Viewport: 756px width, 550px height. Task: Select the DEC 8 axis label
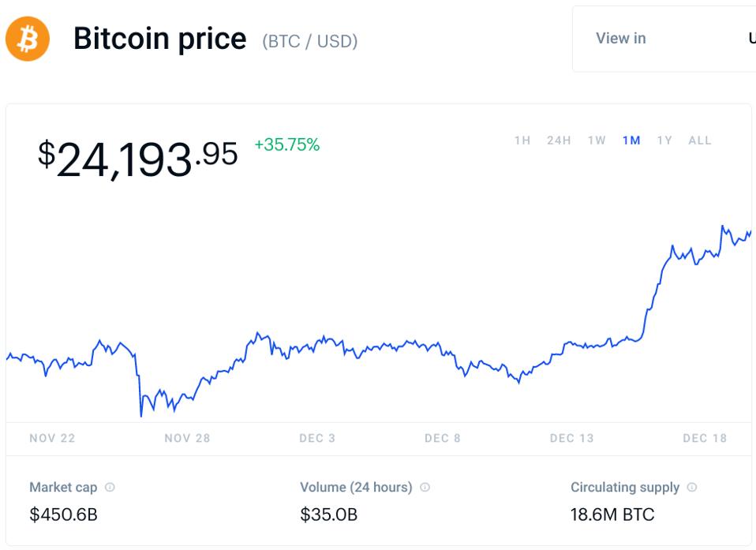[x=442, y=438]
